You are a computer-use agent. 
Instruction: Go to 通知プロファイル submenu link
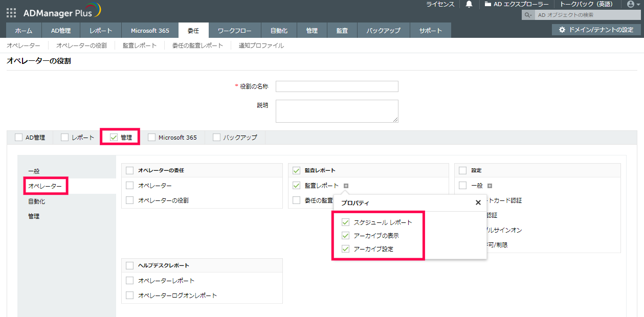261,46
